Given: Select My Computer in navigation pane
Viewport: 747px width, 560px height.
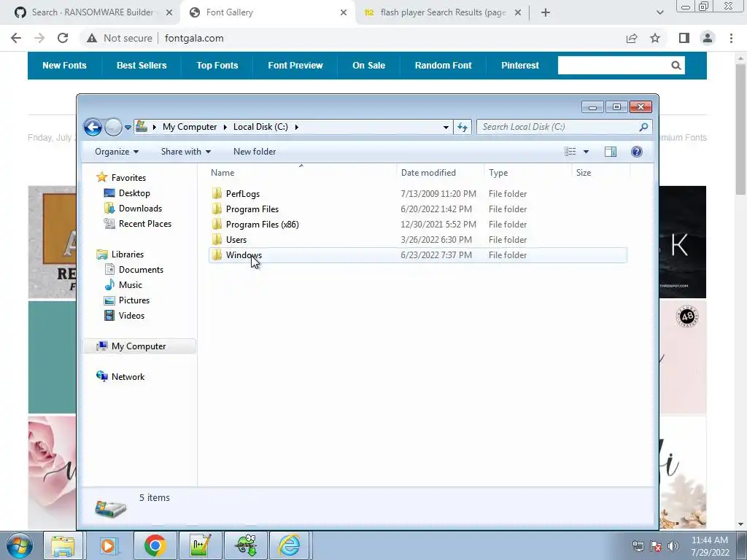Looking at the screenshot, I should 139,346.
